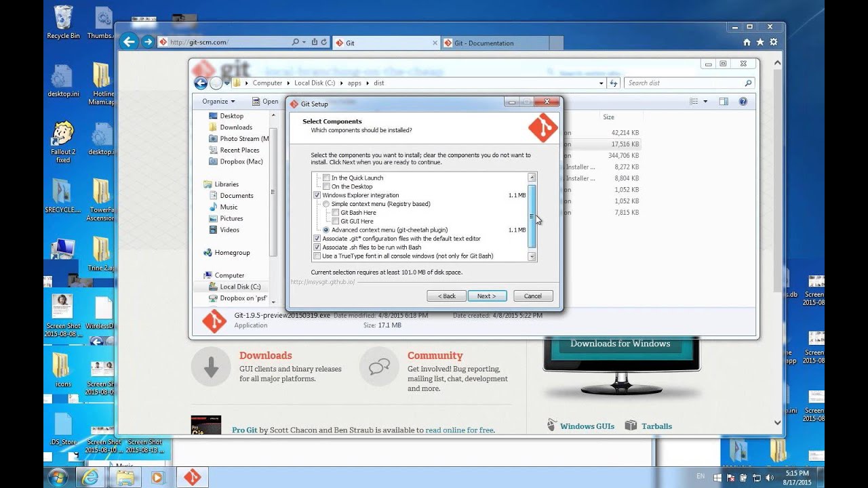
Task: Refresh the Explorer dist folder
Action: pyautogui.click(x=614, y=83)
